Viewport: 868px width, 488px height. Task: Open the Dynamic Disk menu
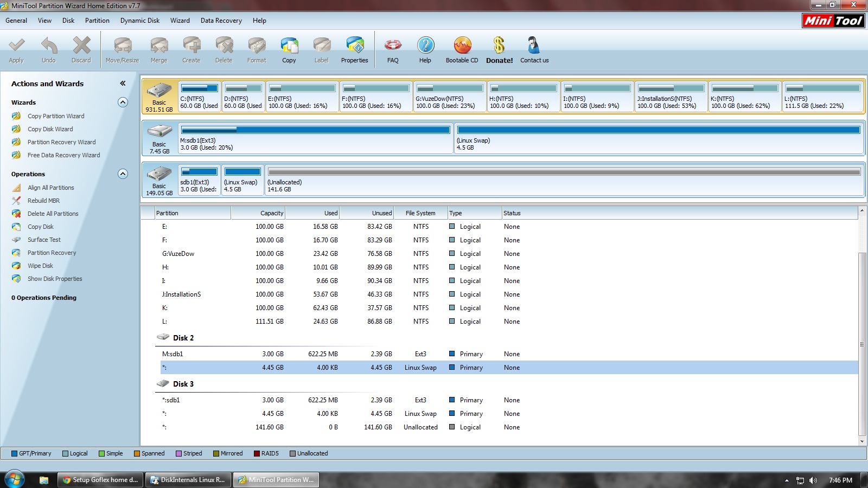[140, 21]
